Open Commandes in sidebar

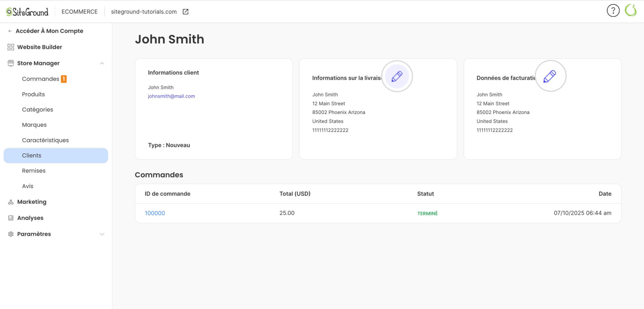tap(41, 79)
